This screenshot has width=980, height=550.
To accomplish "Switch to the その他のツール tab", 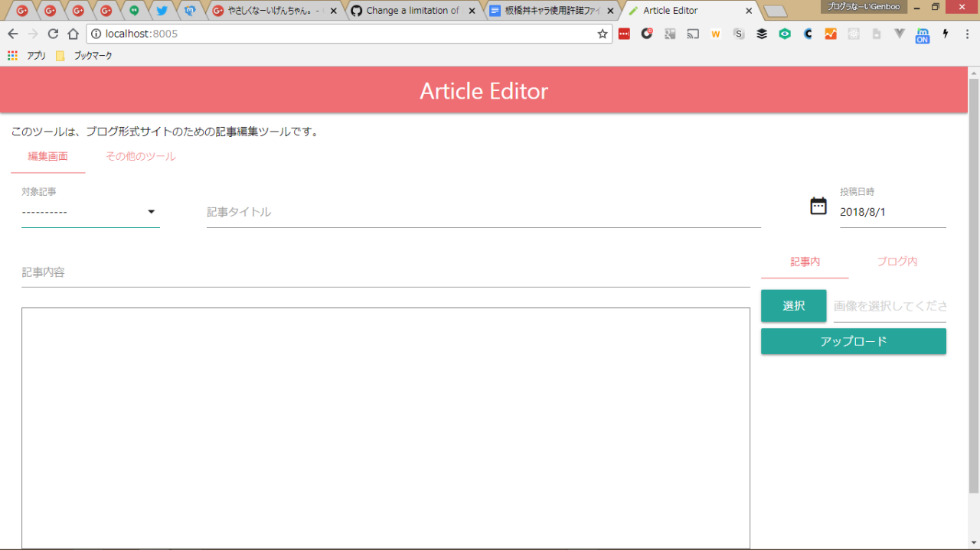I will point(141,157).
